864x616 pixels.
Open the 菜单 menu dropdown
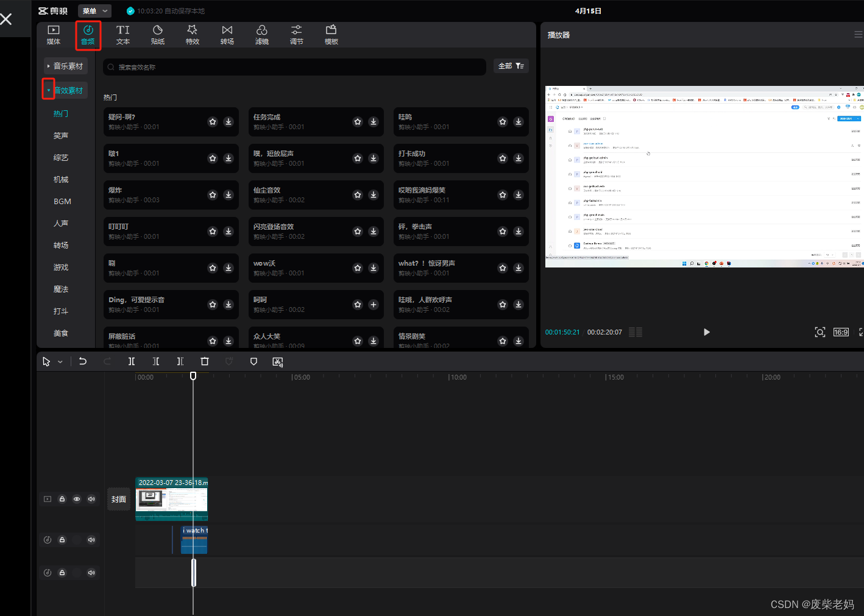point(94,11)
